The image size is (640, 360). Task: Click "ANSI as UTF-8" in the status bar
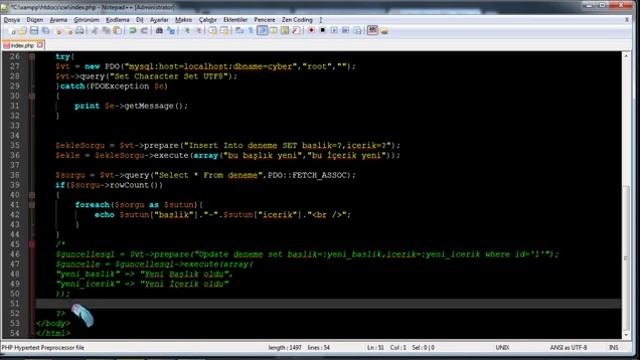[x=569, y=348]
